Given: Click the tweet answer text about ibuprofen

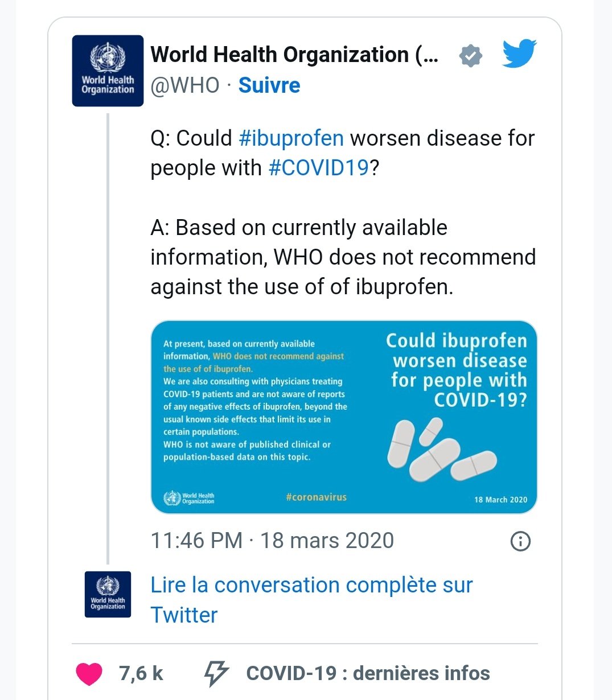Looking at the screenshot, I should pos(343,257).
